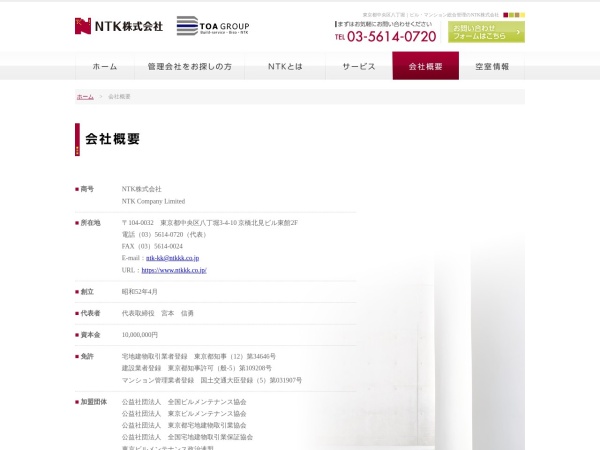The image size is (600, 450).
Task: Click the postal address line 〒104-0032
Action: [x=210, y=223]
